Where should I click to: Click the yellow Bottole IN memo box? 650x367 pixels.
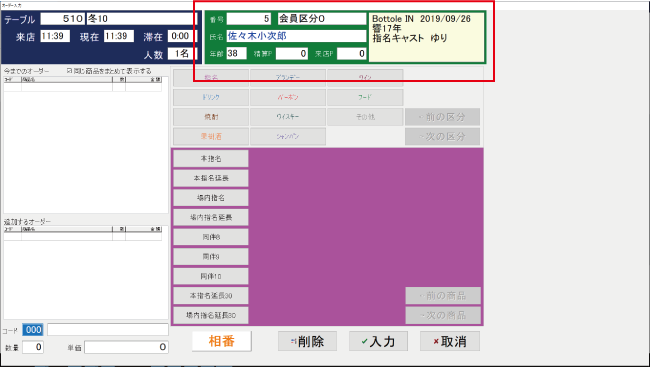(426, 37)
